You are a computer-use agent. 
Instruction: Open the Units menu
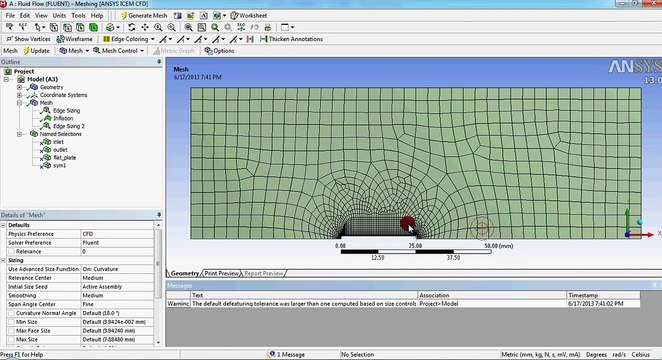coord(59,16)
